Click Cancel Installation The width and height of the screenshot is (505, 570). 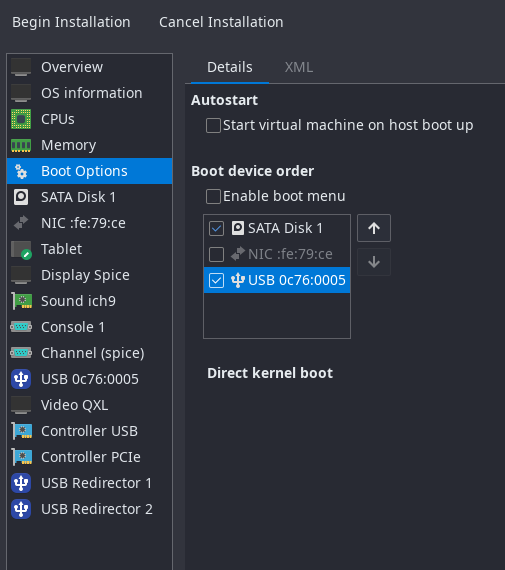(x=221, y=22)
